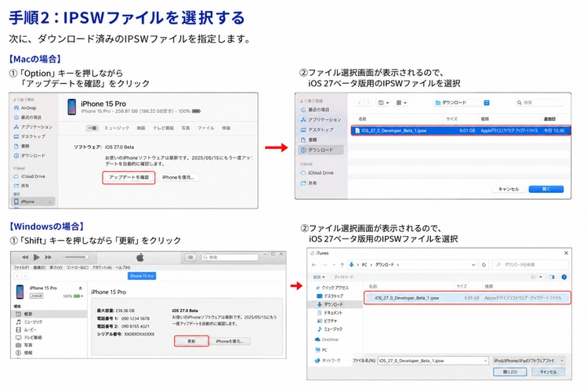The image size is (587, 392).
Task: Open the ファイル(F) menu in iTunes
Action: (x=21, y=267)
